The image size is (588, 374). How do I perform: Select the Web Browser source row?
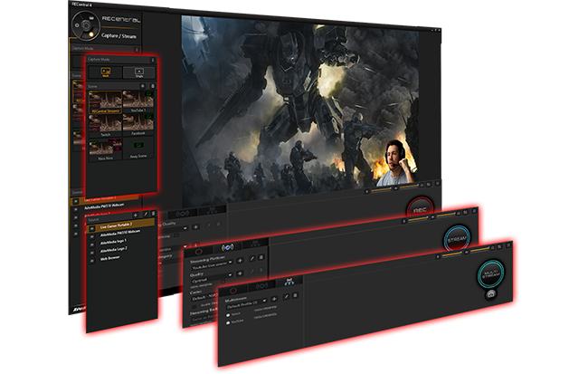[120, 258]
